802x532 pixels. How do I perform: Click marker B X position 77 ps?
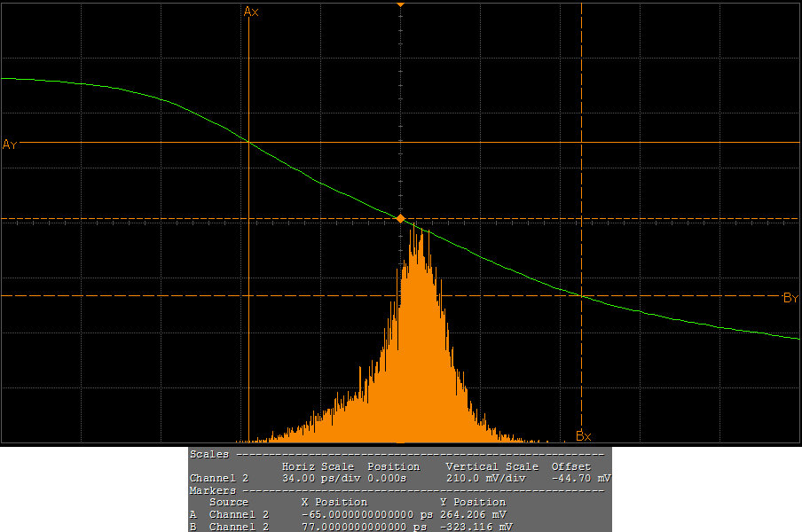pos(366,527)
